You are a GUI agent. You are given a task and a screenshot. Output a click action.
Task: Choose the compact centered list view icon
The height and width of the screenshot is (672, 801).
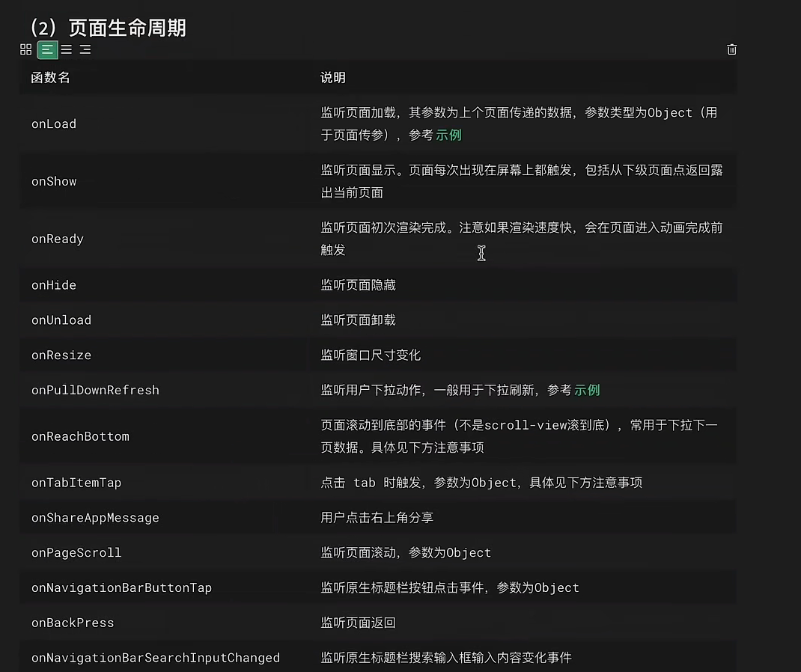pyautogui.click(x=66, y=49)
